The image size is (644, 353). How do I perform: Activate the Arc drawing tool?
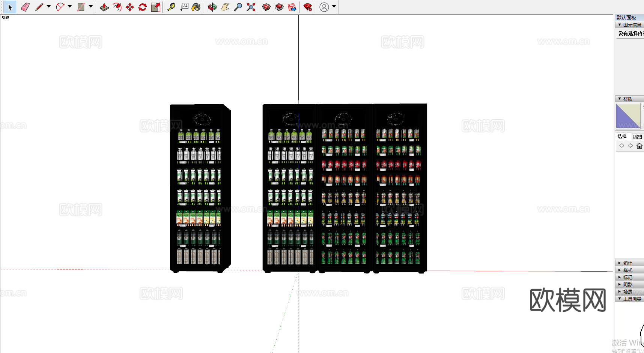(60, 7)
